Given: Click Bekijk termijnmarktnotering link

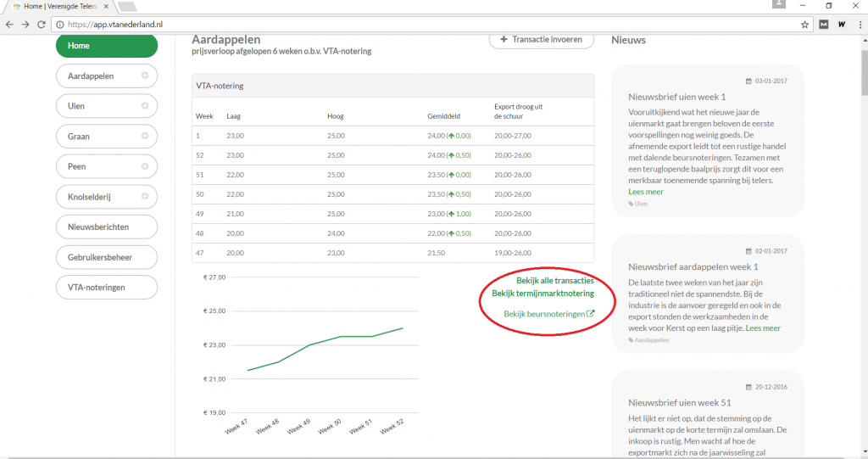Looking at the screenshot, I should [542, 294].
